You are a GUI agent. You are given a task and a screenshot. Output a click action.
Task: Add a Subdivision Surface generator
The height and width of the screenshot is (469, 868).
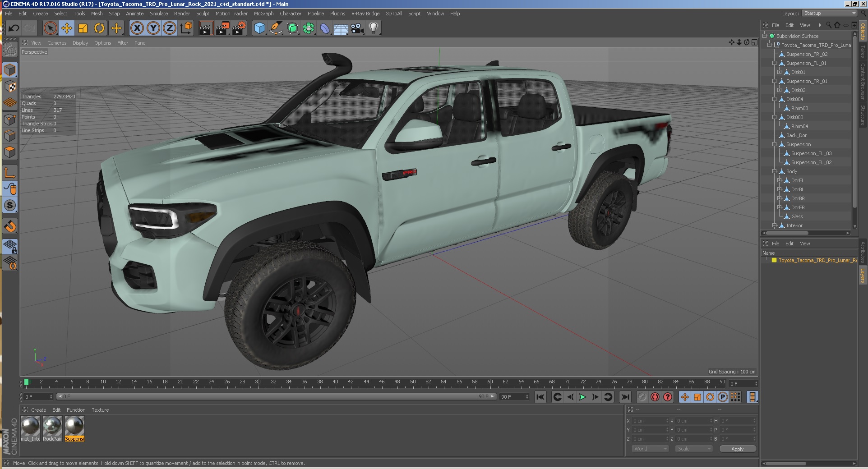[292, 28]
